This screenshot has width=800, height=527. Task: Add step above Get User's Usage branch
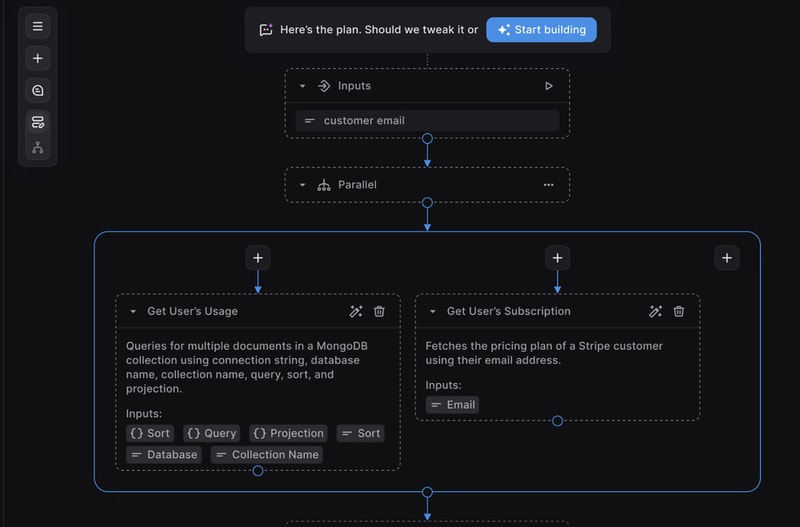click(x=258, y=258)
